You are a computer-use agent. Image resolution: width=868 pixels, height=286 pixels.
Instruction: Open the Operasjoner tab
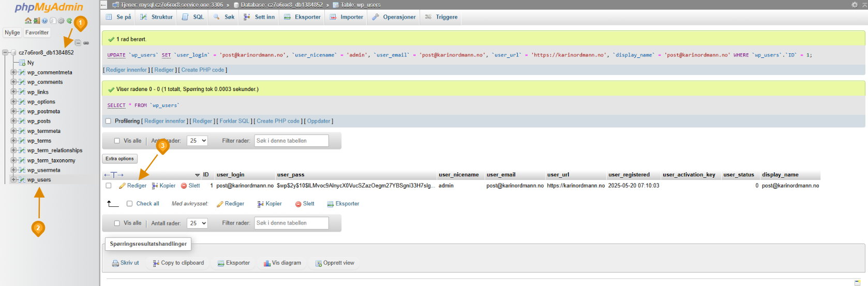pyautogui.click(x=394, y=17)
